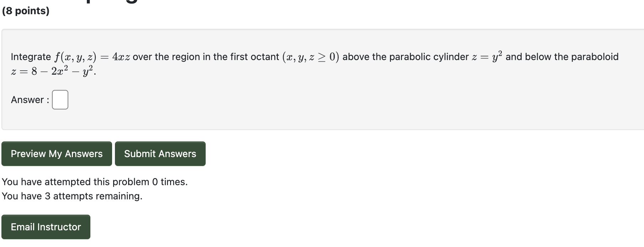Submit the homework answer

(160, 154)
